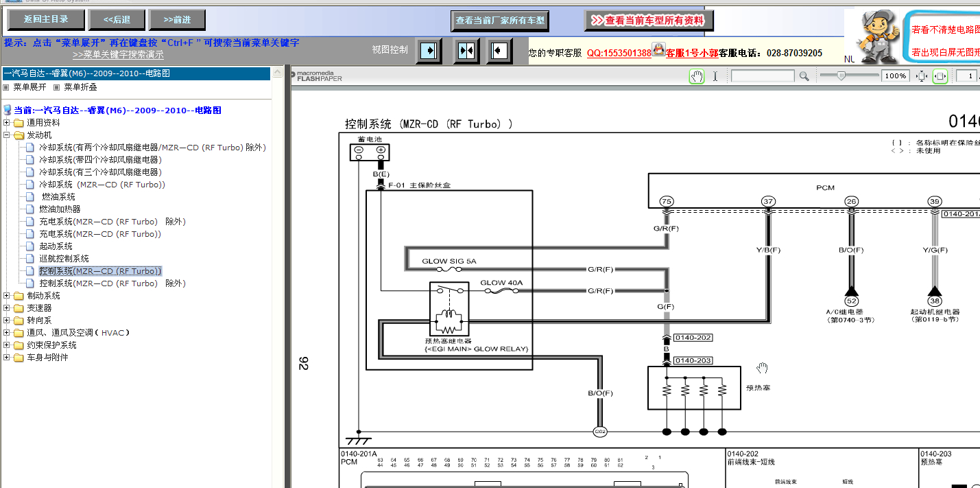Expand the 变速器 tree node
The image size is (980, 488).
pos(7,308)
